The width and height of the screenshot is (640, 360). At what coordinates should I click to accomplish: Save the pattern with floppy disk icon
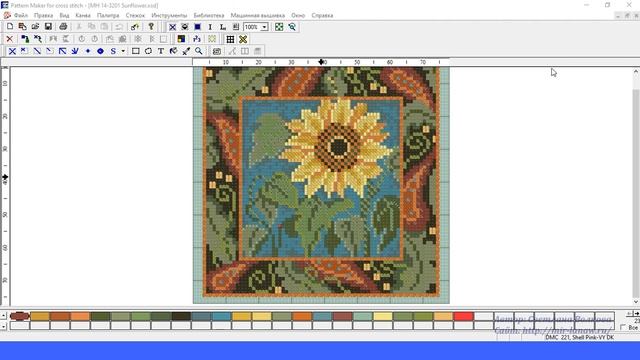click(48, 27)
